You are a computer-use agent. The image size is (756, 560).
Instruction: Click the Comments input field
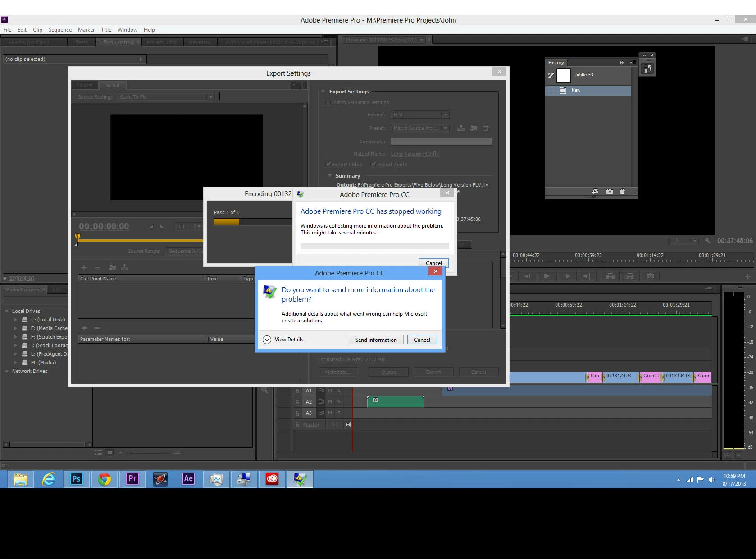pos(441,142)
